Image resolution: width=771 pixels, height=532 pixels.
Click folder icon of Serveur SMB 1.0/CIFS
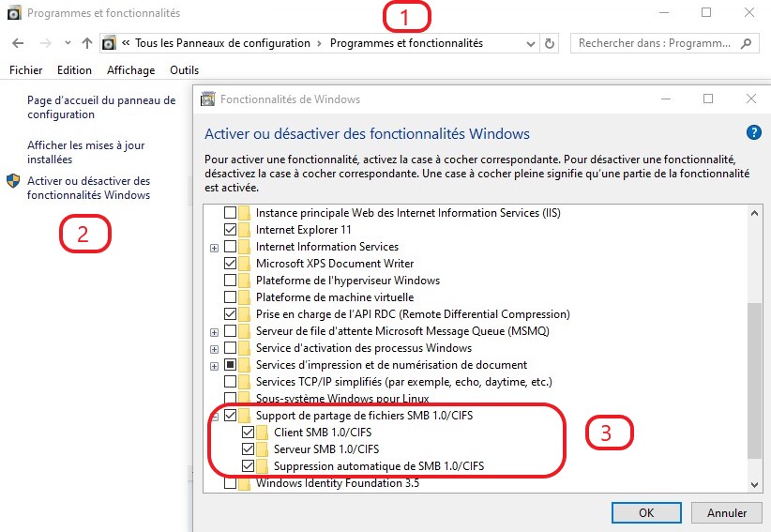262,449
